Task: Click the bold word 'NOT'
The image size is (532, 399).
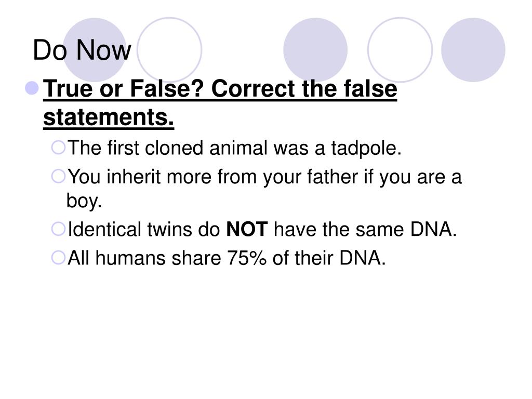Action: (247, 229)
